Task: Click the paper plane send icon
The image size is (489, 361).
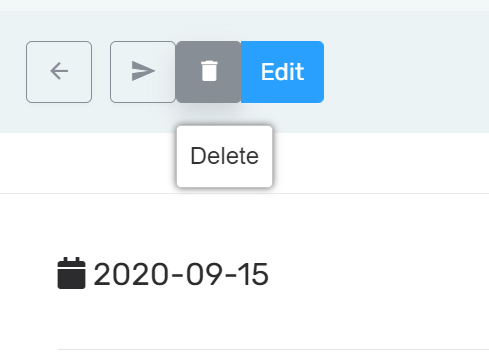Action: point(143,71)
